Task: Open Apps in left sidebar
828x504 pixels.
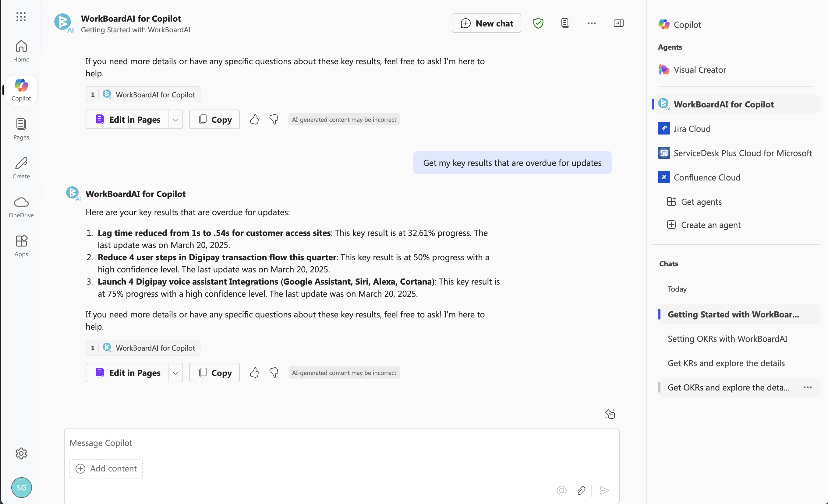Action: [x=21, y=246]
